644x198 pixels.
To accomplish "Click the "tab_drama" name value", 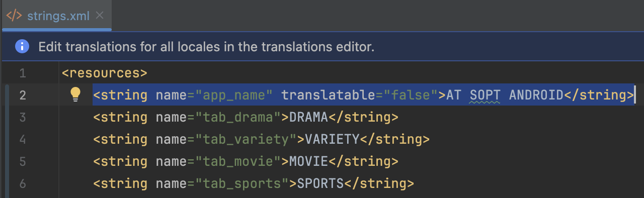I will (x=238, y=118).
